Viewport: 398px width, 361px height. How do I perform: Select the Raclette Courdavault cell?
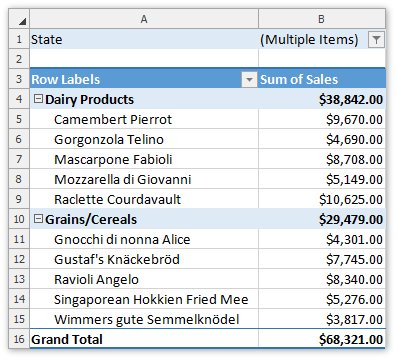point(144,199)
